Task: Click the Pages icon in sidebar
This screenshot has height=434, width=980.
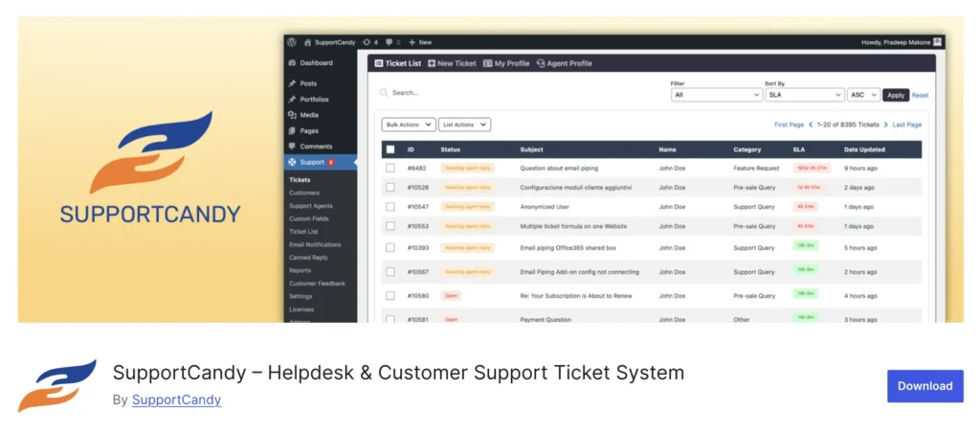Action: click(292, 130)
